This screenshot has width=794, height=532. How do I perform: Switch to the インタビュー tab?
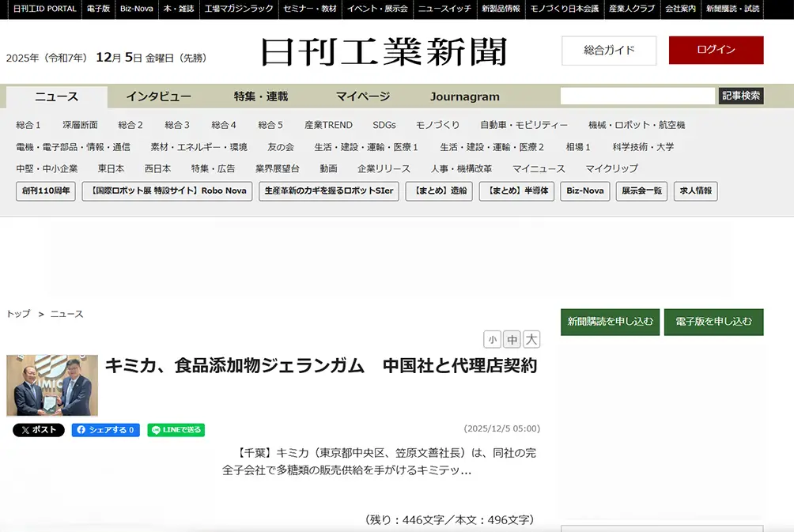pos(158,96)
